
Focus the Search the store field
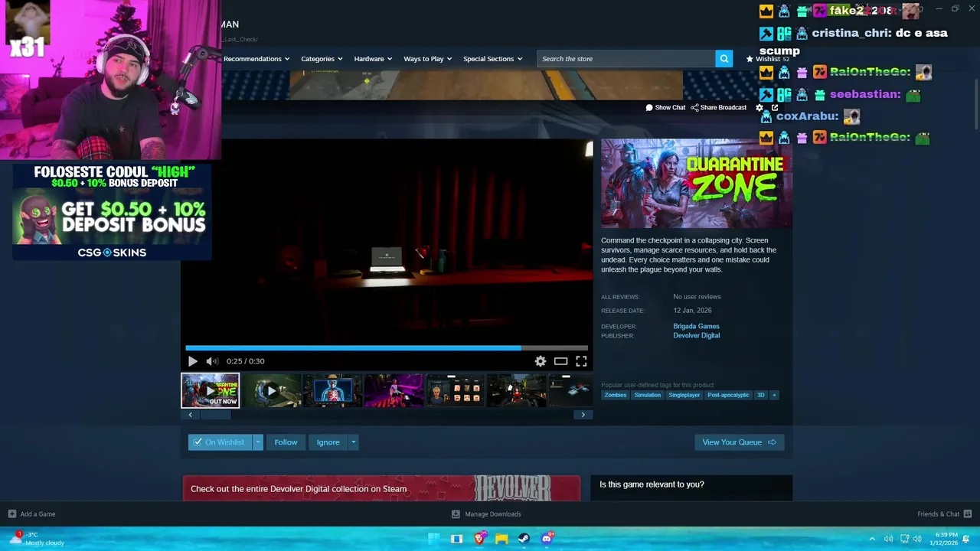tap(626, 59)
